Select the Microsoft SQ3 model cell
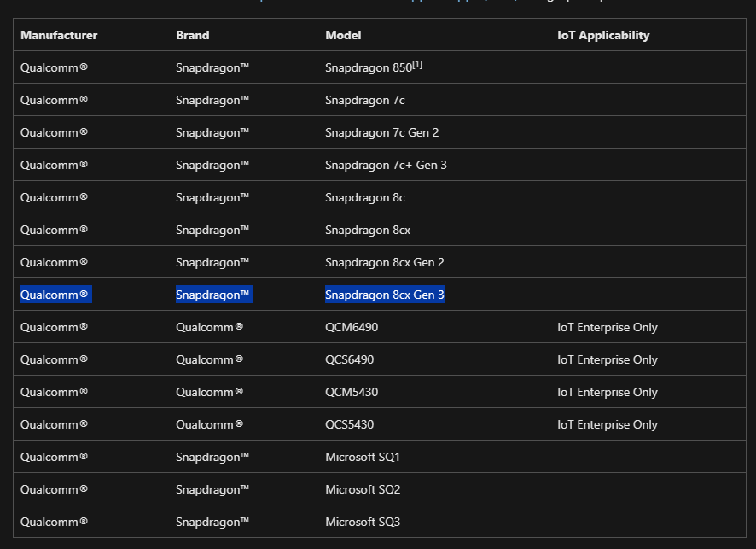 click(363, 522)
